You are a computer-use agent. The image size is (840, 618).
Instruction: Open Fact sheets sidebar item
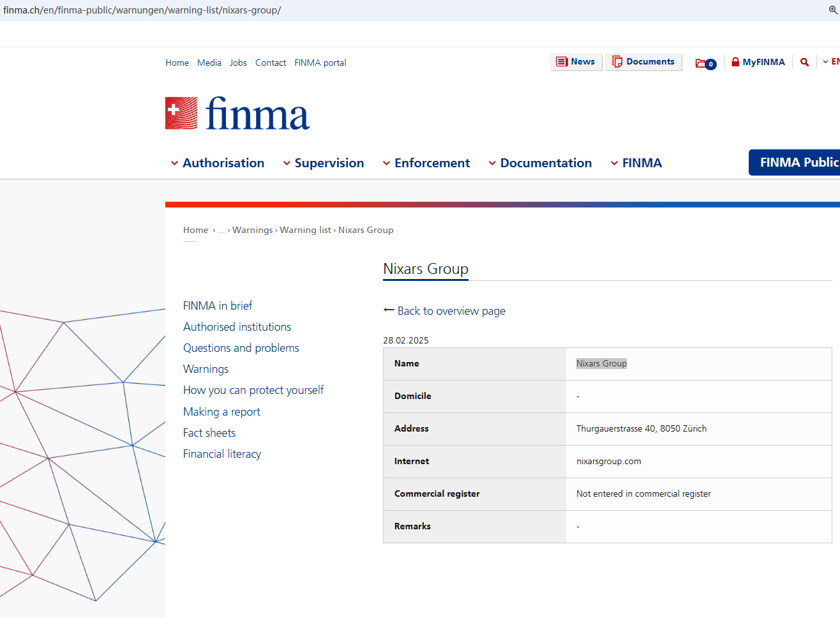[x=209, y=433]
